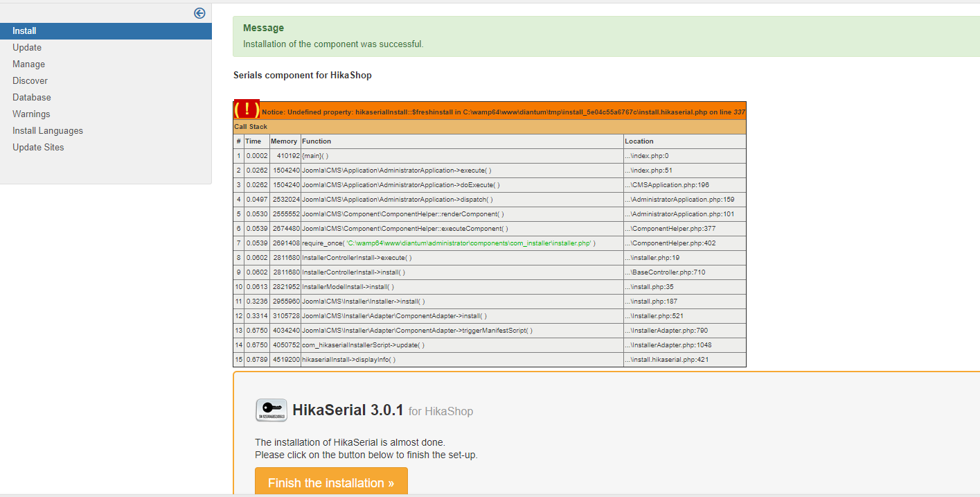Click the {main}( ) function cell
The width and height of the screenshot is (980, 497).
click(x=462, y=156)
